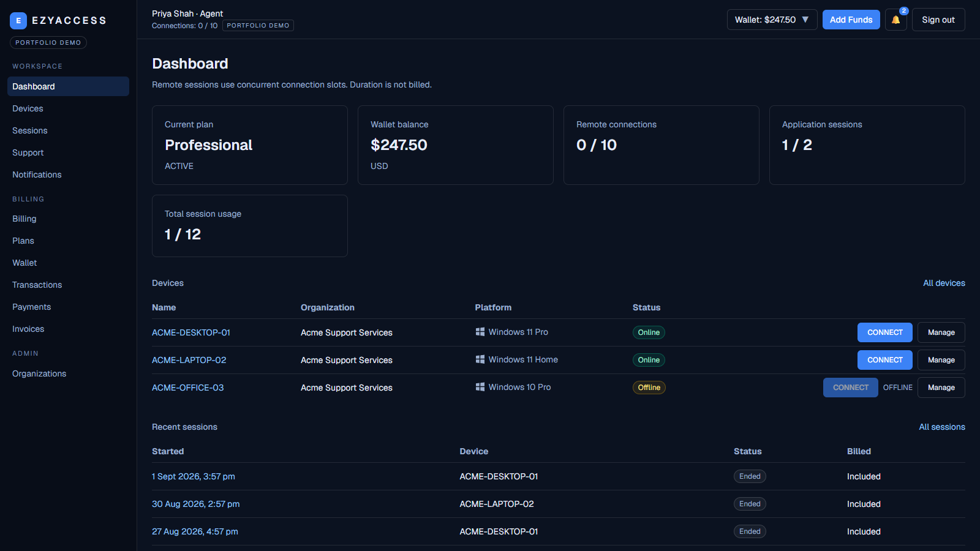Image resolution: width=980 pixels, height=551 pixels.
Task: Click the OFFLINE label next to the ACME-OFFICE-03 Connect button
Action: (897, 388)
